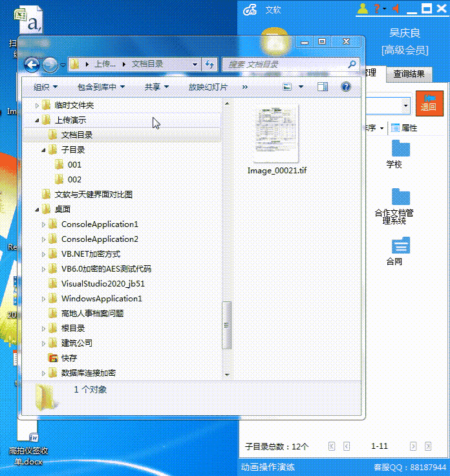Collapse the 子目录 tree node
Viewport: 450px width, 476px height.
[x=44, y=150]
